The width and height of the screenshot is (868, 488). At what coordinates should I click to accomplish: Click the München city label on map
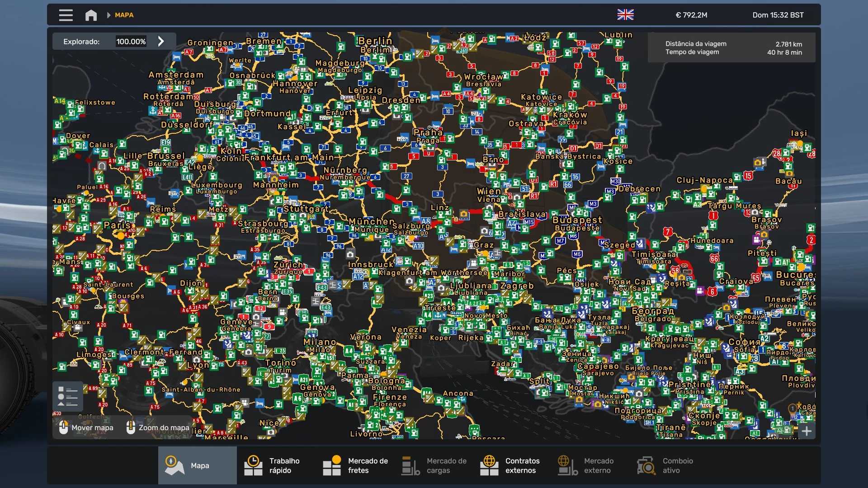click(x=371, y=221)
